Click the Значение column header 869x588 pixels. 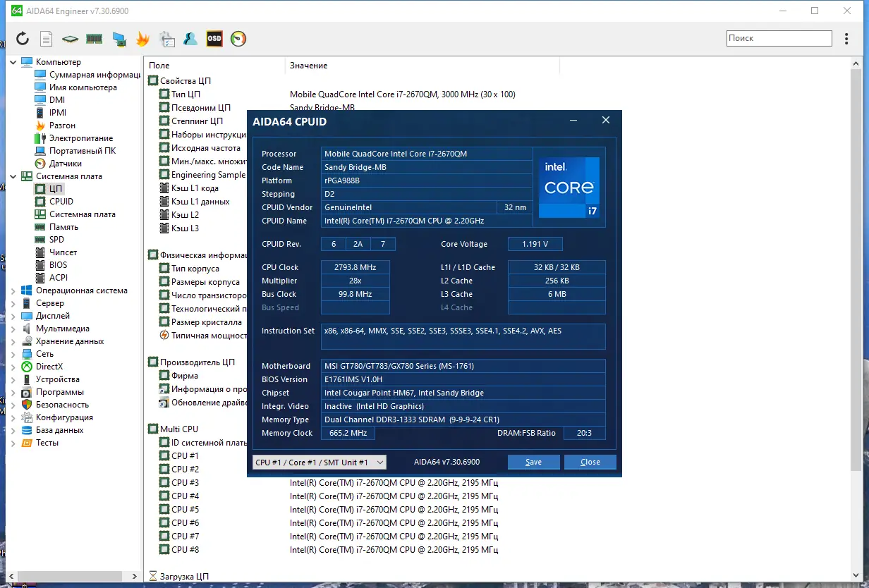tap(309, 66)
